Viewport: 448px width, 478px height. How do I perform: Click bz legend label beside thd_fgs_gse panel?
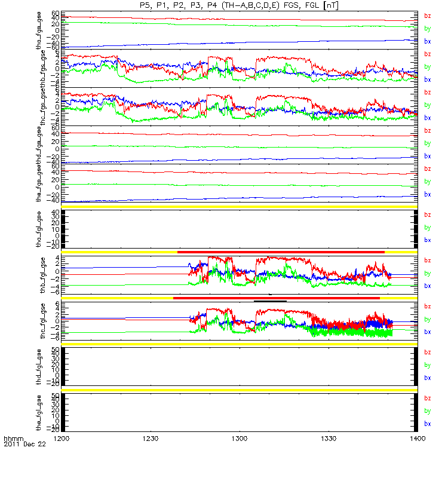tap(427, 130)
